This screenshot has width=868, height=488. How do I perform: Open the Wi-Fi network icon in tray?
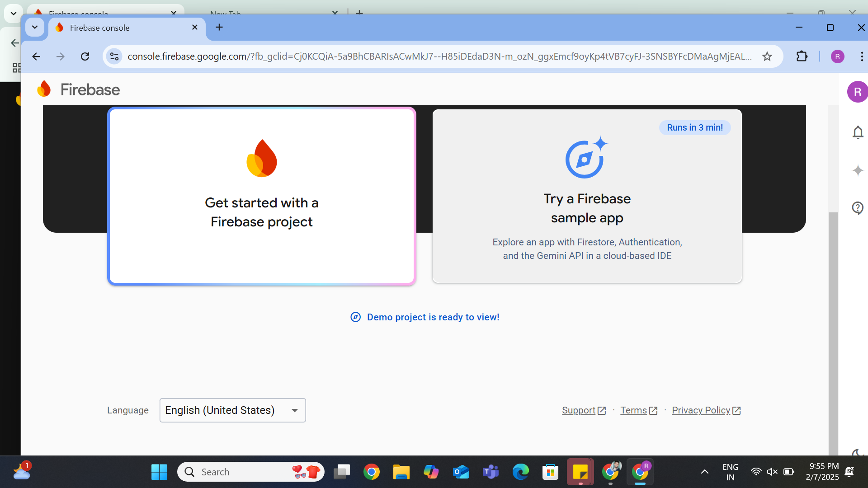(x=756, y=472)
